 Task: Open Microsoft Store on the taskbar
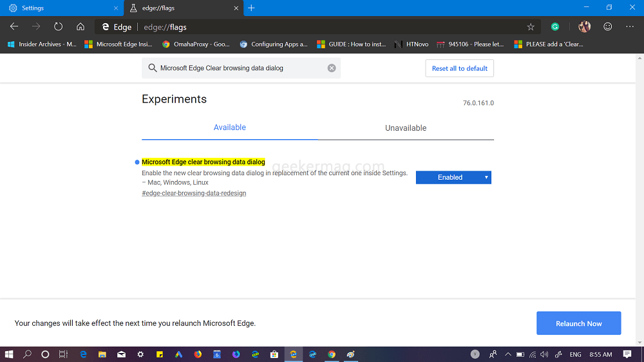point(274,354)
